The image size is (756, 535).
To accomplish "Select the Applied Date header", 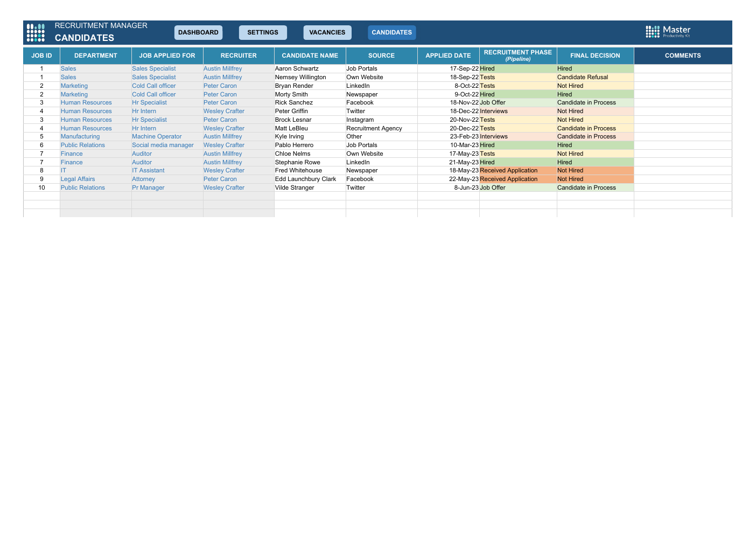I will click(449, 55).
